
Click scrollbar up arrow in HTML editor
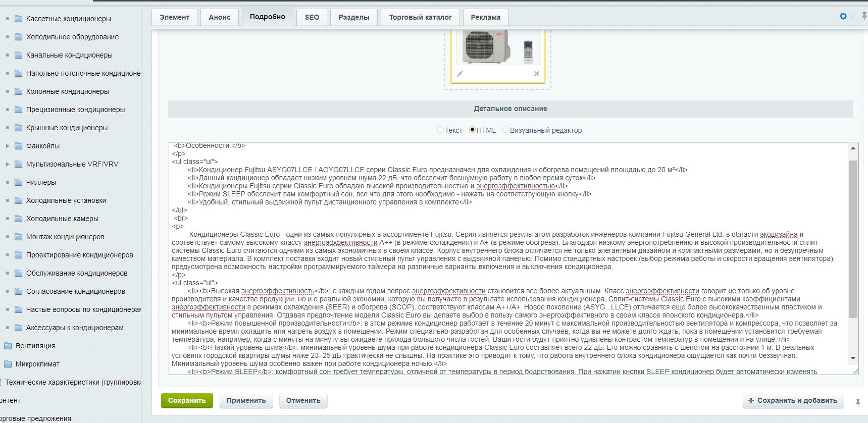tap(853, 148)
